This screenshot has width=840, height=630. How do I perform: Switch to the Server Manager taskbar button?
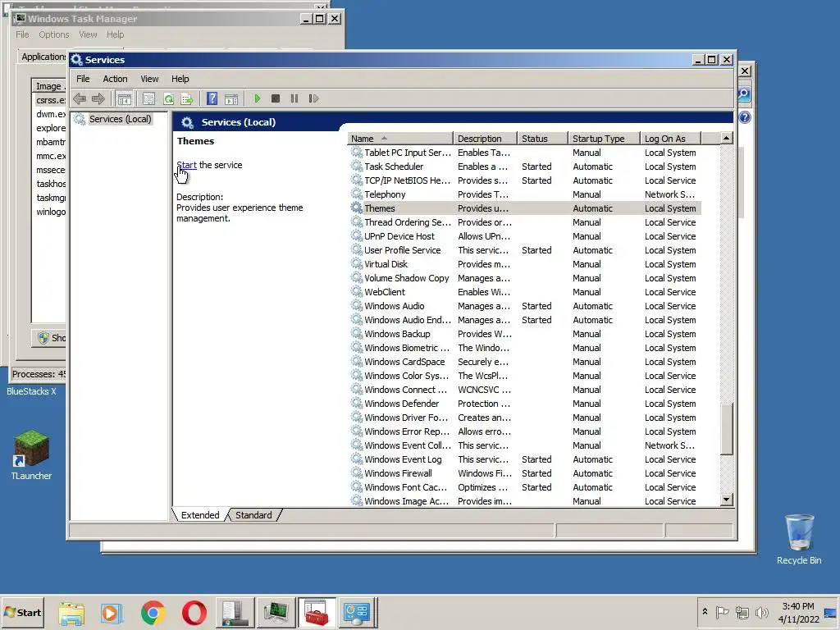[x=235, y=613]
